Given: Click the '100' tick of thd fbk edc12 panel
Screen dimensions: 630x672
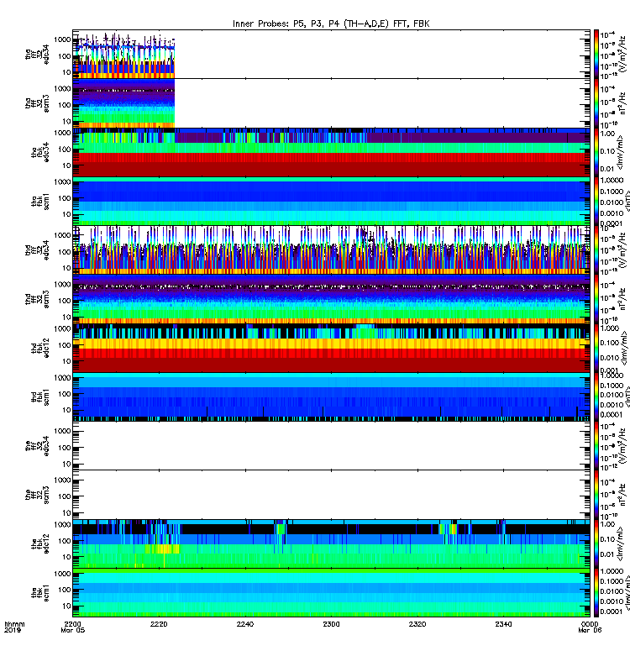Looking at the screenshot, I should tap(65, 345).
